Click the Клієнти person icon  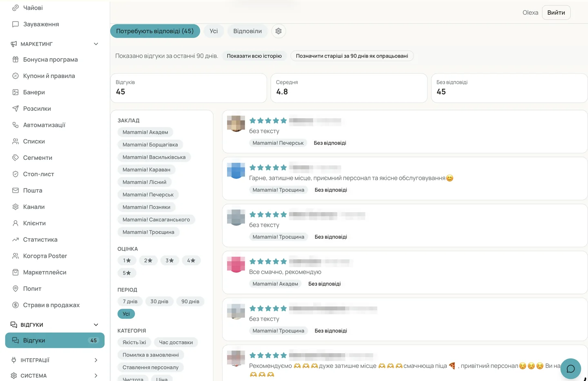click(x=16, y=223)
